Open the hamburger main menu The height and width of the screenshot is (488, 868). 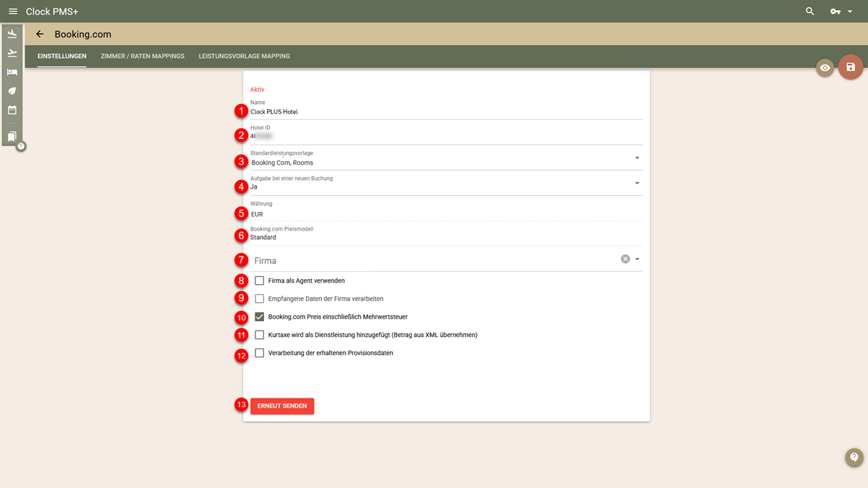coord(12,12)
